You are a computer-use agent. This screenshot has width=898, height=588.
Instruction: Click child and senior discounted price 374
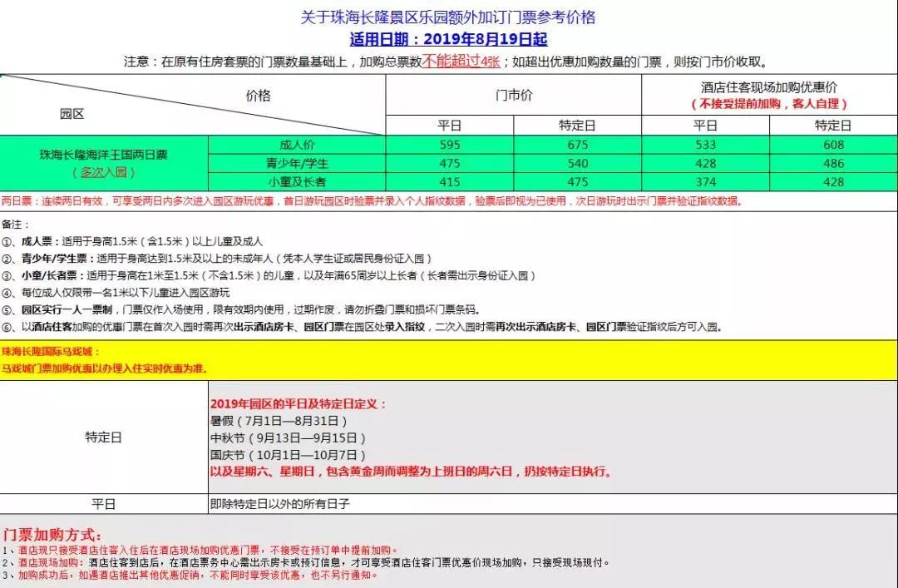coord(706,181)
